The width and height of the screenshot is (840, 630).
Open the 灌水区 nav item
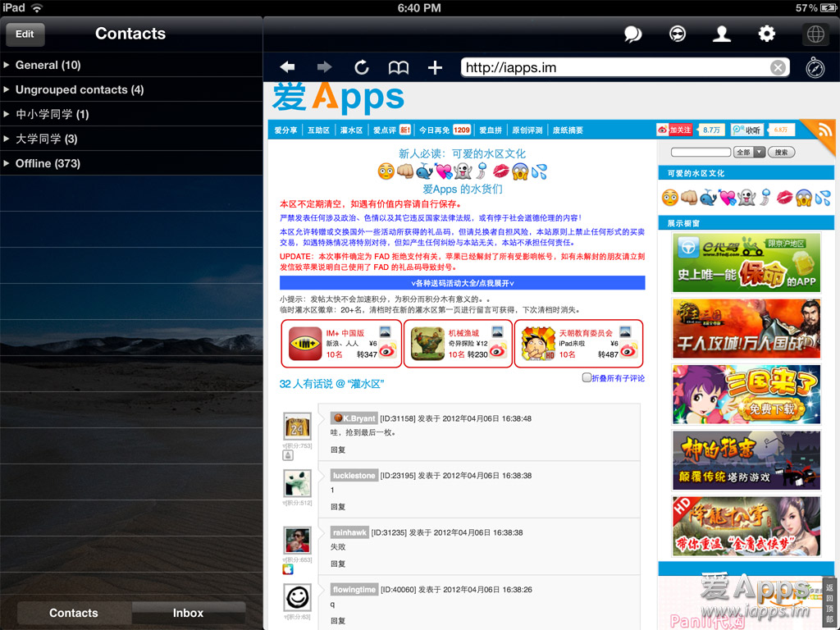coord(351,130)
